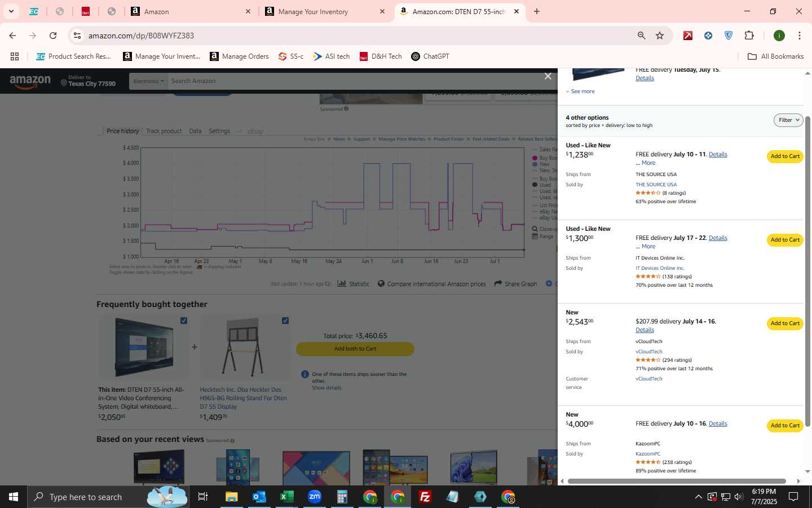This screenshot has height=508, width=812.
Task: Switch to the Price history tab
Action: point(122,131)
